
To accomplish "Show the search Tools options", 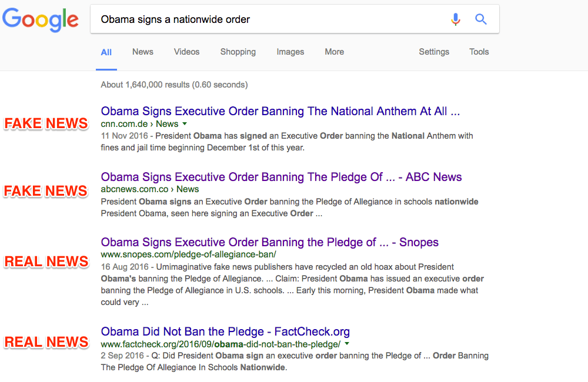I will [x=479, y=52].
